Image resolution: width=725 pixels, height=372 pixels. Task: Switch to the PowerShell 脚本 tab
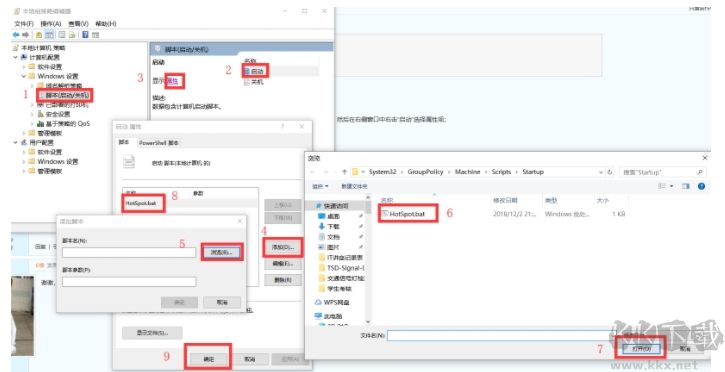[x=159, y=143]
